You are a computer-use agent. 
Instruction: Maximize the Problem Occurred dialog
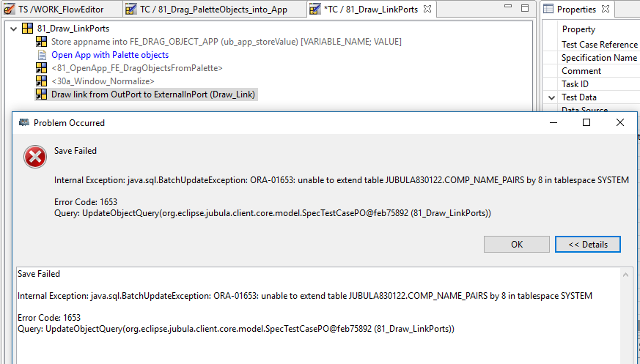pos(586,123)
